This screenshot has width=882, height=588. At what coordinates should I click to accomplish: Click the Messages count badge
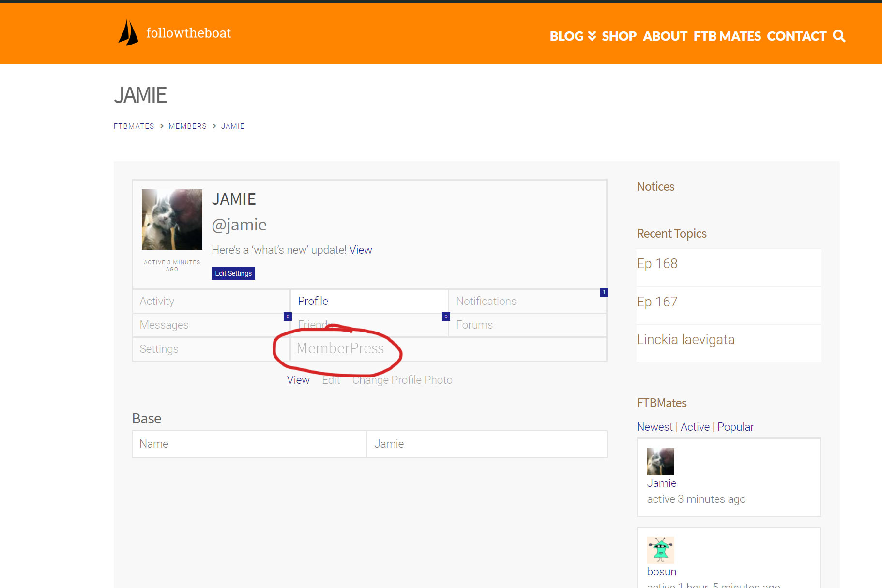(x=288, y=317)
